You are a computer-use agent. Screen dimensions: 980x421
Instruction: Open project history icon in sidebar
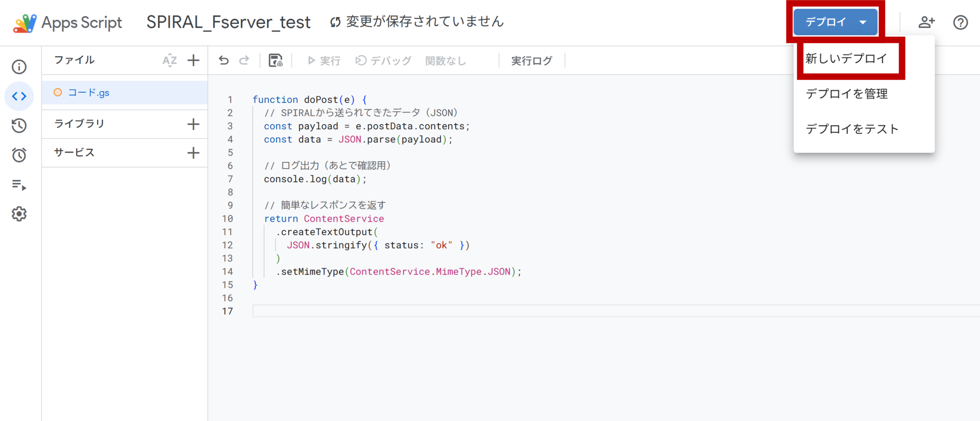[19, 125]
